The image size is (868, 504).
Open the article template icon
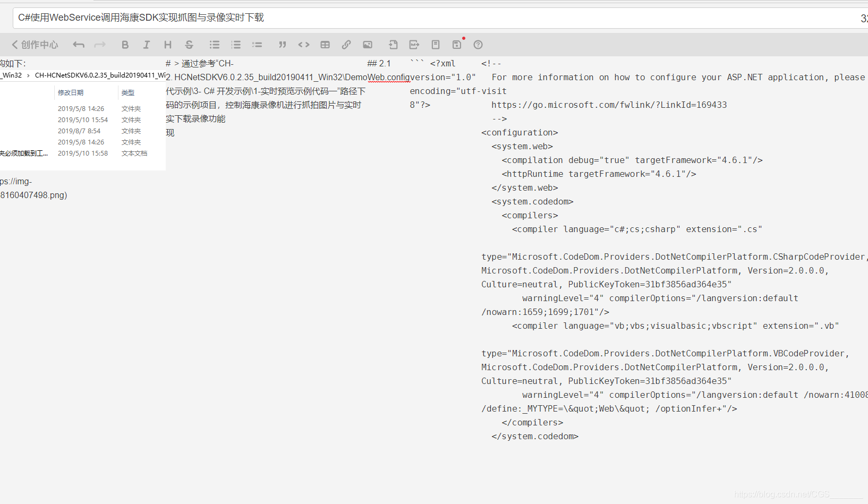click(x=436, y=45)
